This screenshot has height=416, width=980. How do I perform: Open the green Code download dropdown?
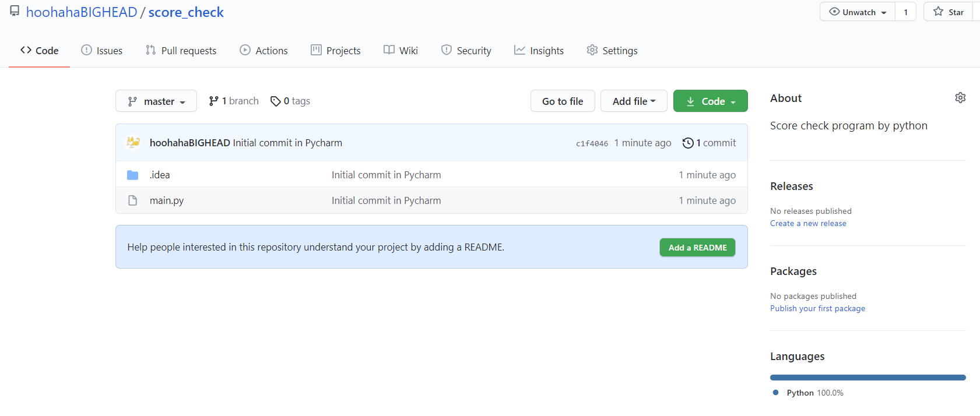711,101
